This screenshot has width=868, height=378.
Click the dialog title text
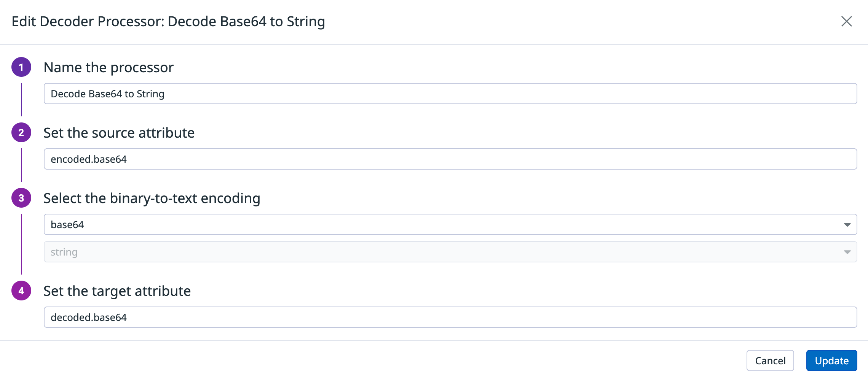[x=168, y=21]
